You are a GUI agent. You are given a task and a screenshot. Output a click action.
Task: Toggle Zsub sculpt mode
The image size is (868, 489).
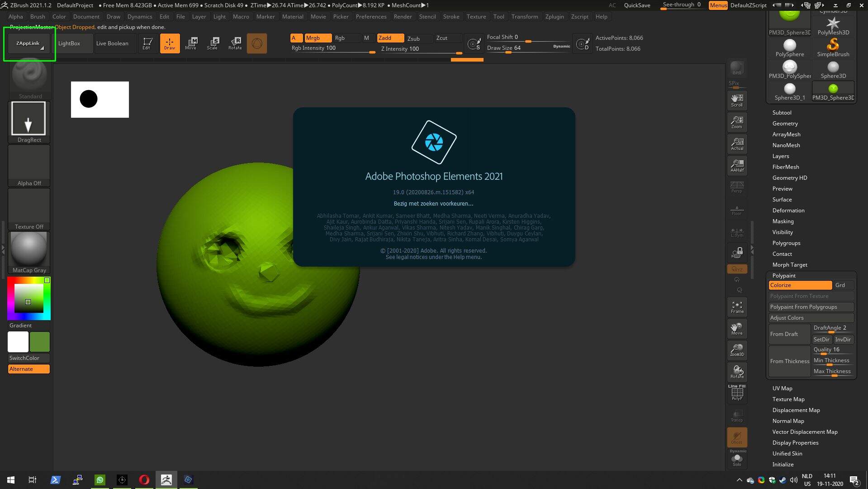tap(419, 38)
